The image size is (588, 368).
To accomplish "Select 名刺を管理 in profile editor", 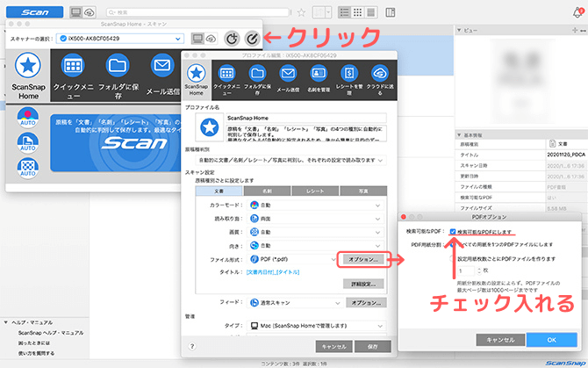I will 319,79.
